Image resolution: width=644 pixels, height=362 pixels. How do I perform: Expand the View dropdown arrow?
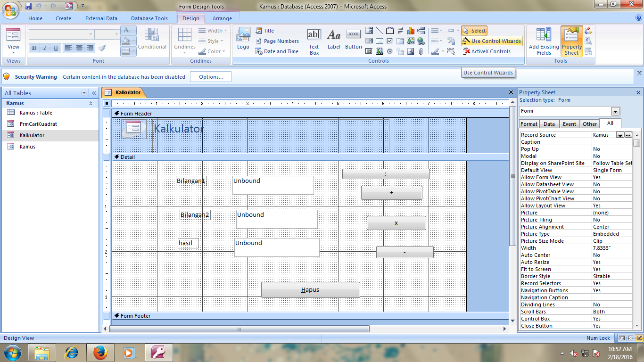[x=13, y=52]
